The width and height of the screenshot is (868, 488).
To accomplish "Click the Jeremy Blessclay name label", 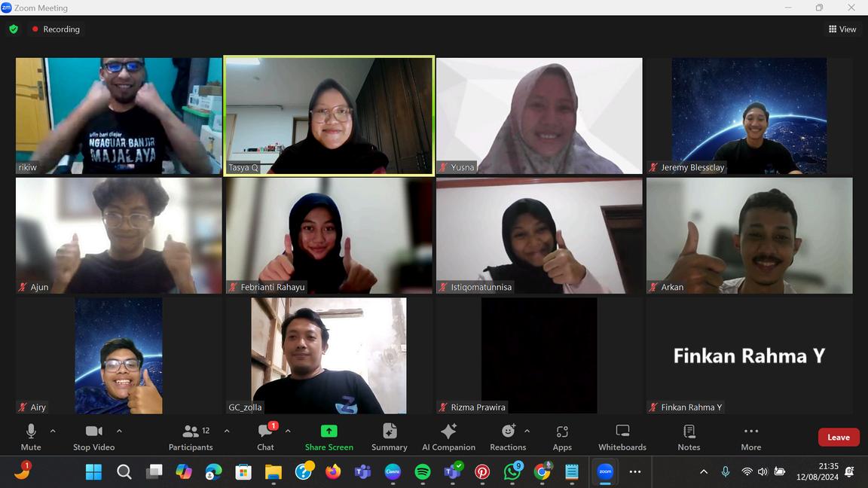I will click(x=692, y=167).
